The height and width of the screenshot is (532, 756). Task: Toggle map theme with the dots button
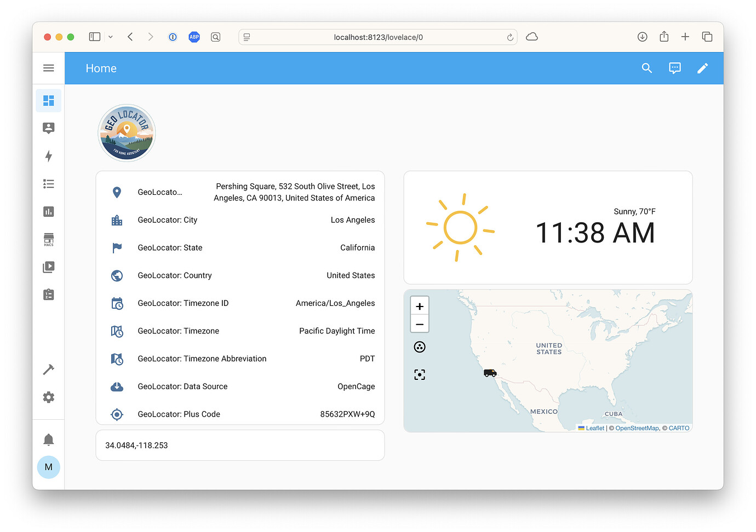click(420, 346)
